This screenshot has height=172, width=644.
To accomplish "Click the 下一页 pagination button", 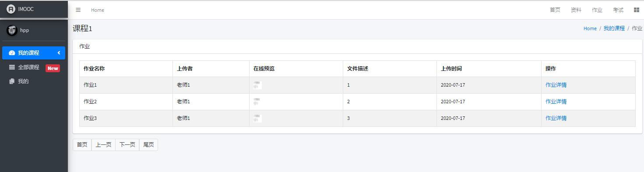I will (127, 145).
